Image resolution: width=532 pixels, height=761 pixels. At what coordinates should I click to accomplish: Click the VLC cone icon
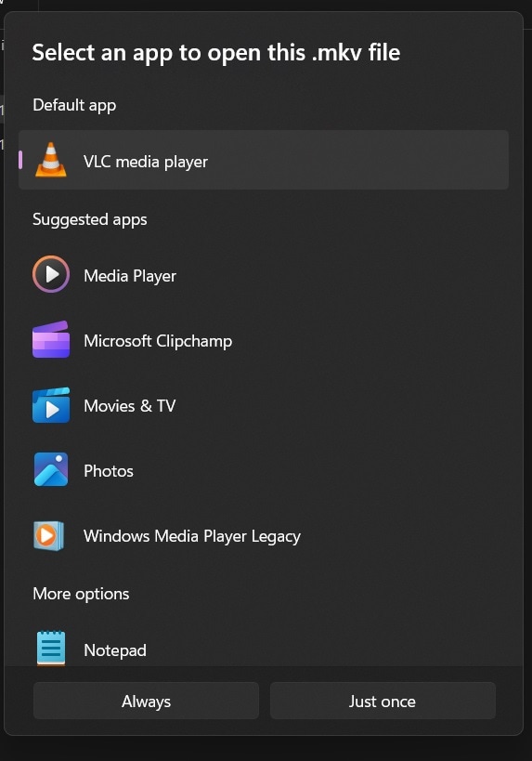[x=51, y=160]
